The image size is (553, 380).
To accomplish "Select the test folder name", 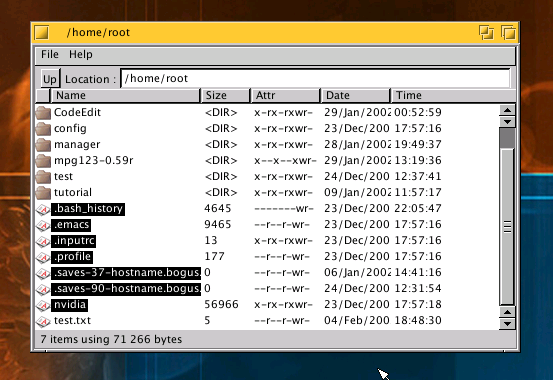I will coord(63,176).
